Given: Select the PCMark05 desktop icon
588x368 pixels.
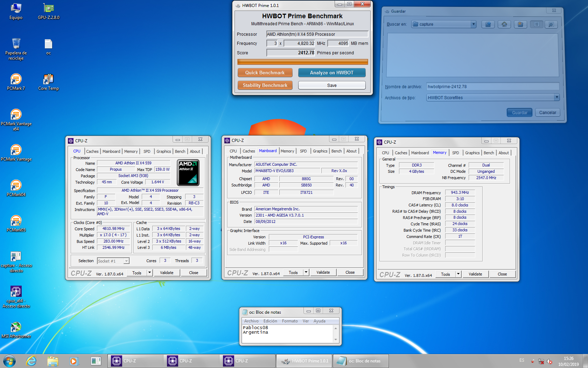Looking at the screenshot, I should tap(16, 224).
